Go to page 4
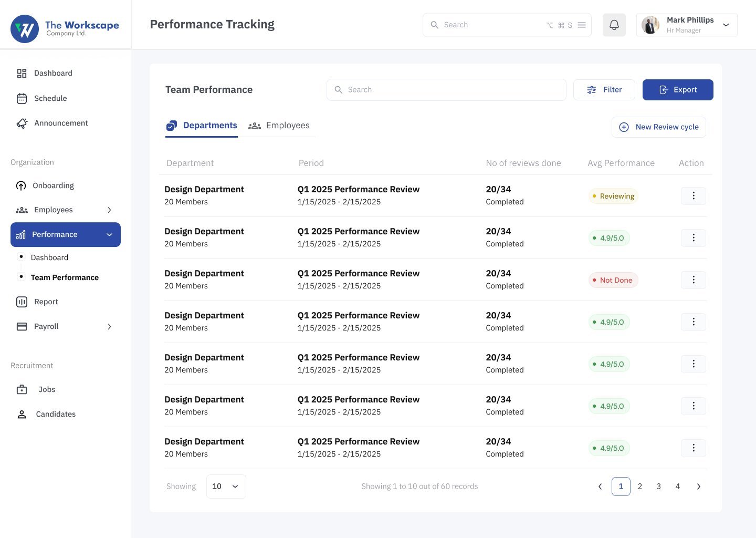The height and width of the screenshot is (538, 756). click(x=678, y=487)
